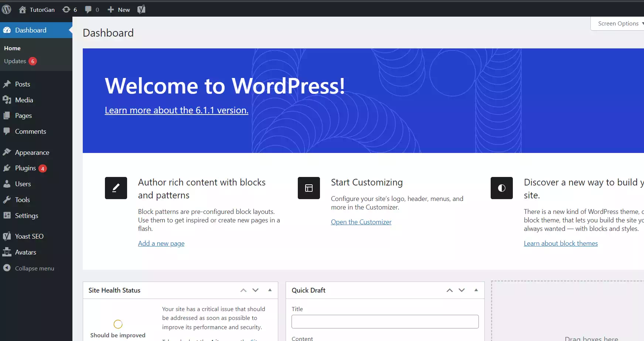The image size is (644, 341).
Task: Move Quick Draft box down
Action: tap(461, 290)
